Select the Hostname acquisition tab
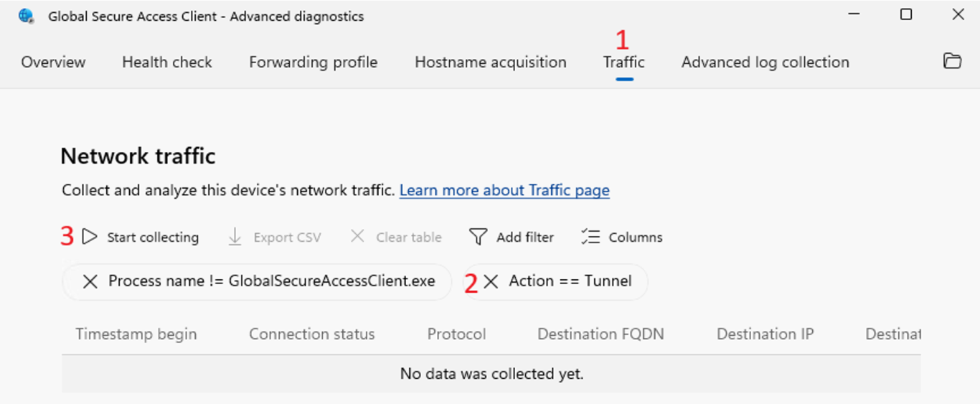The image size is (980, 404). 491,62
